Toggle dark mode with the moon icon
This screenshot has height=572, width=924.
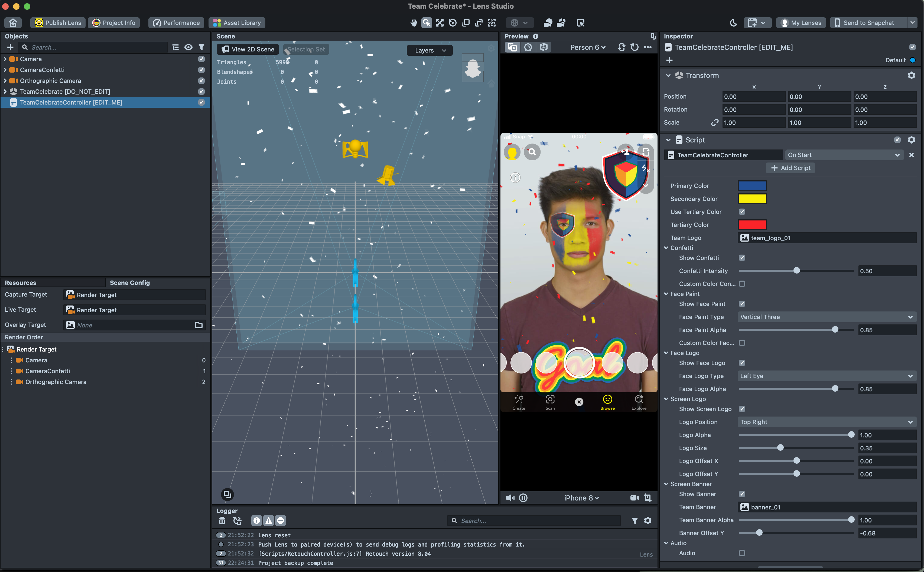[733, 23]
